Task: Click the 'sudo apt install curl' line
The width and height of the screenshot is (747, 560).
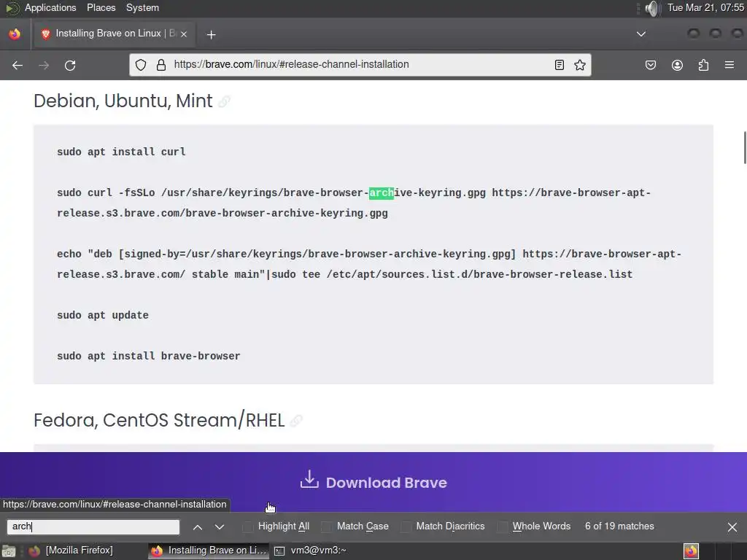Action: click(122, 152)
